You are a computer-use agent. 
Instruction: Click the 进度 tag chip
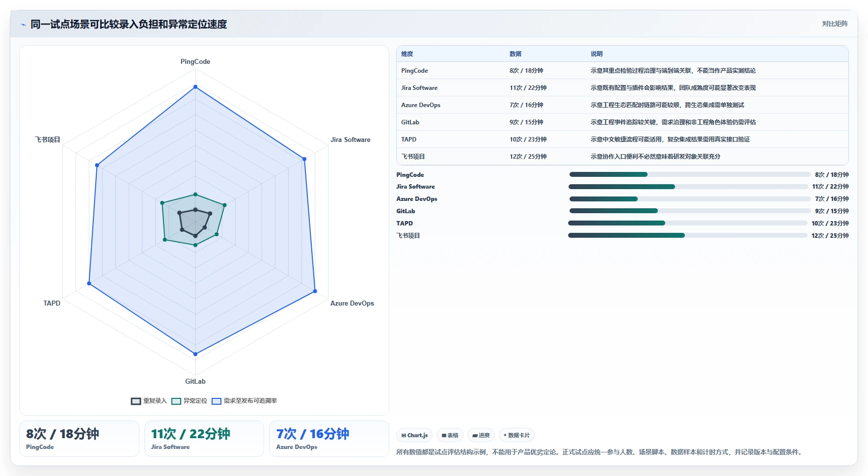(481, 435)
